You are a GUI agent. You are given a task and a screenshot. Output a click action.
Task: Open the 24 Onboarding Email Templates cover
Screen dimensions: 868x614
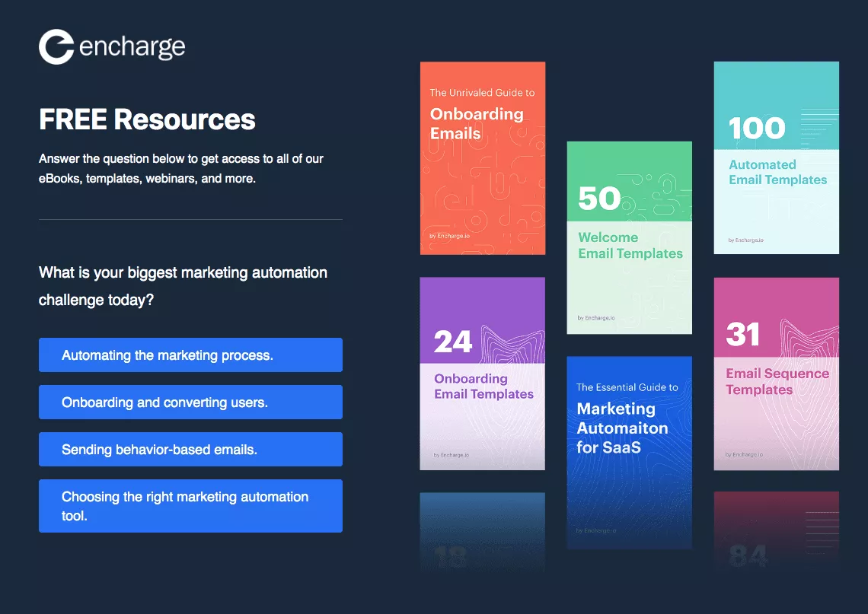[483, 374]
